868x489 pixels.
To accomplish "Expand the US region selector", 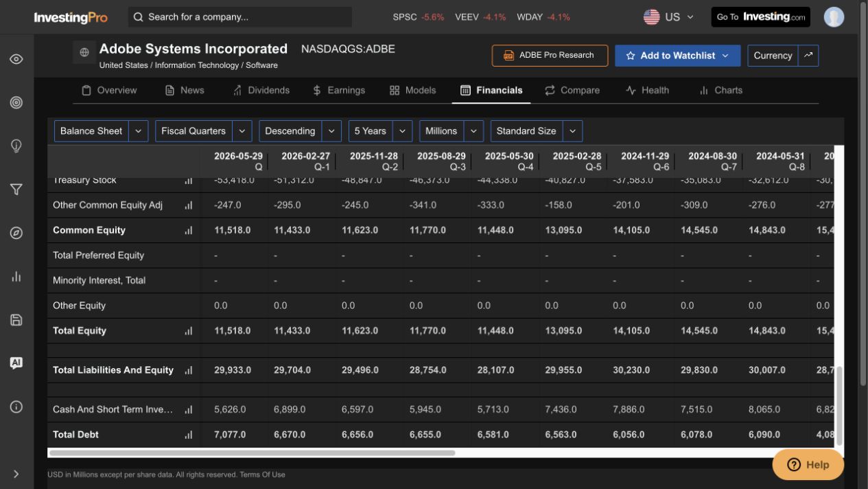I will click(690, 17).
